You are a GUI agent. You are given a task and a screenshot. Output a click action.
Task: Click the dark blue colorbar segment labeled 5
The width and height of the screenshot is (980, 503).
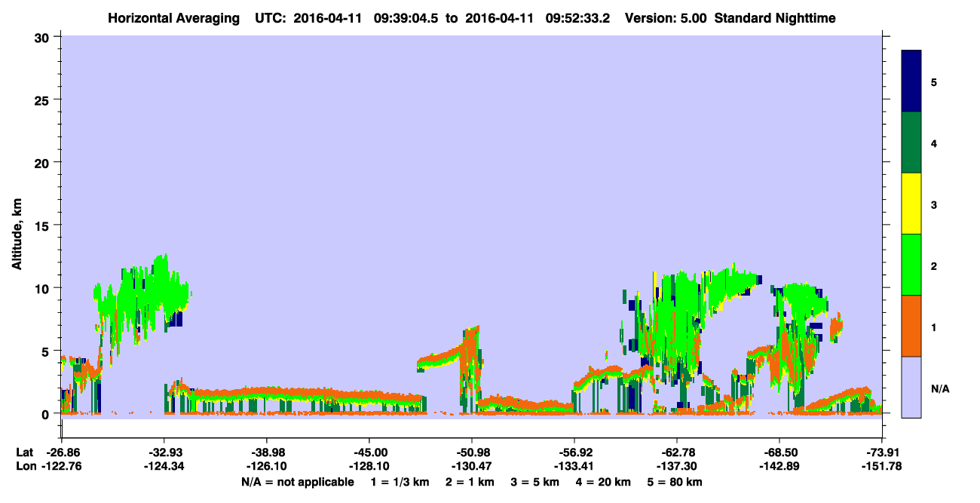point(911,81)
